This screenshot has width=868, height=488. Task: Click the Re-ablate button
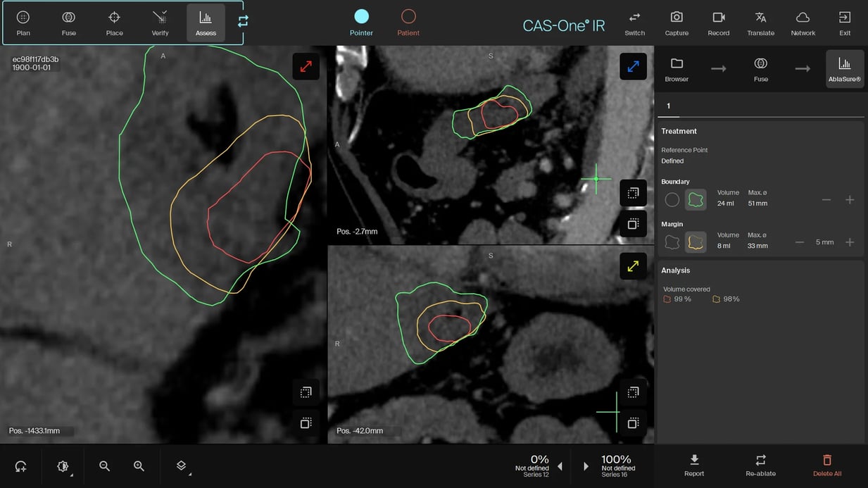760,465
